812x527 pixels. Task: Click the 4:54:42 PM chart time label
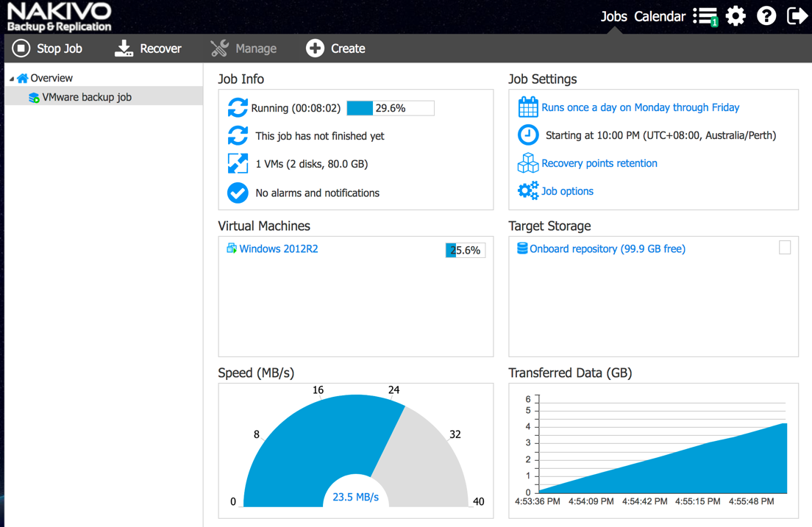(x=645, y=501)
